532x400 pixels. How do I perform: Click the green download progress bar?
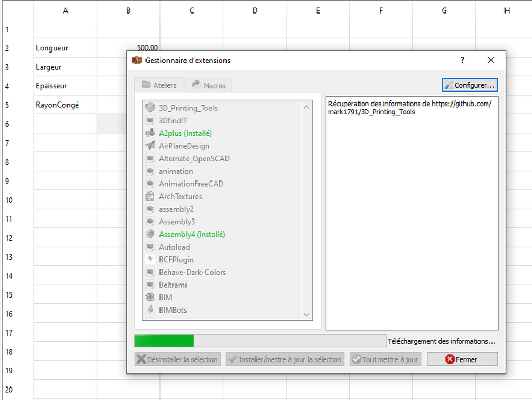(260, 341)
